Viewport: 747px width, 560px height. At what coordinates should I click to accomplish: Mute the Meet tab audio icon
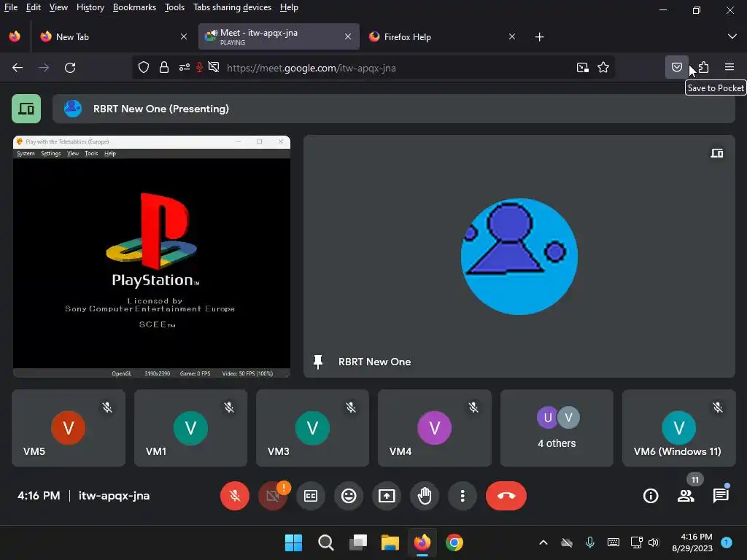214,32
